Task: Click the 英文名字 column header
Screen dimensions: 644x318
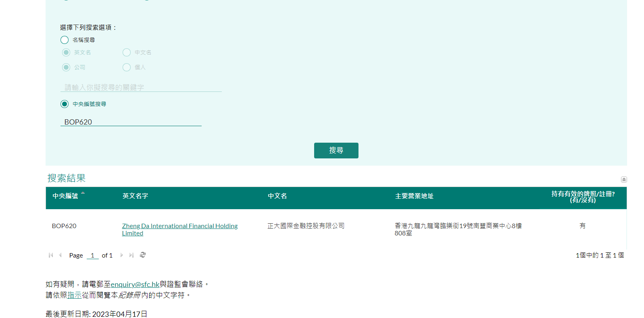Action: click(x=135, y=196)
